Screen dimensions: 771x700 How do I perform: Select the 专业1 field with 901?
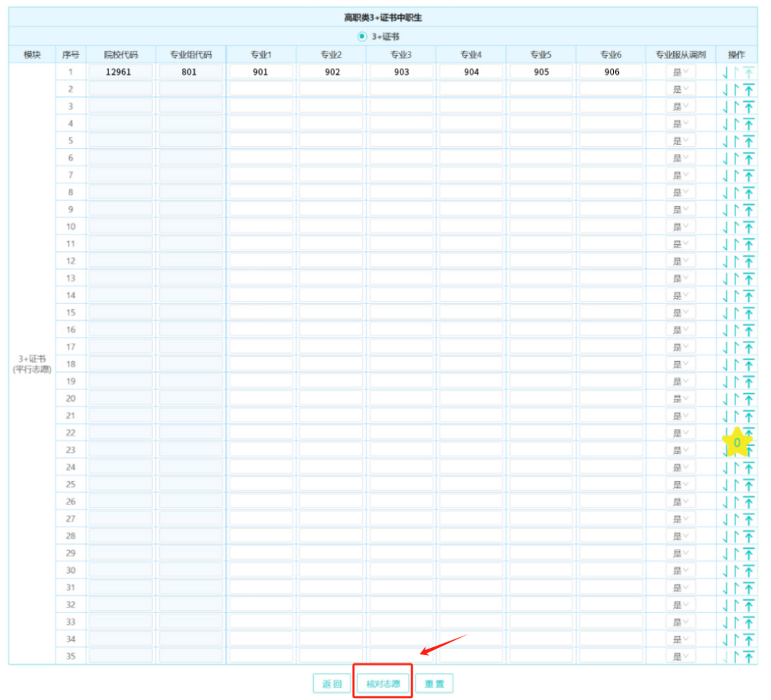click(261, 72)
